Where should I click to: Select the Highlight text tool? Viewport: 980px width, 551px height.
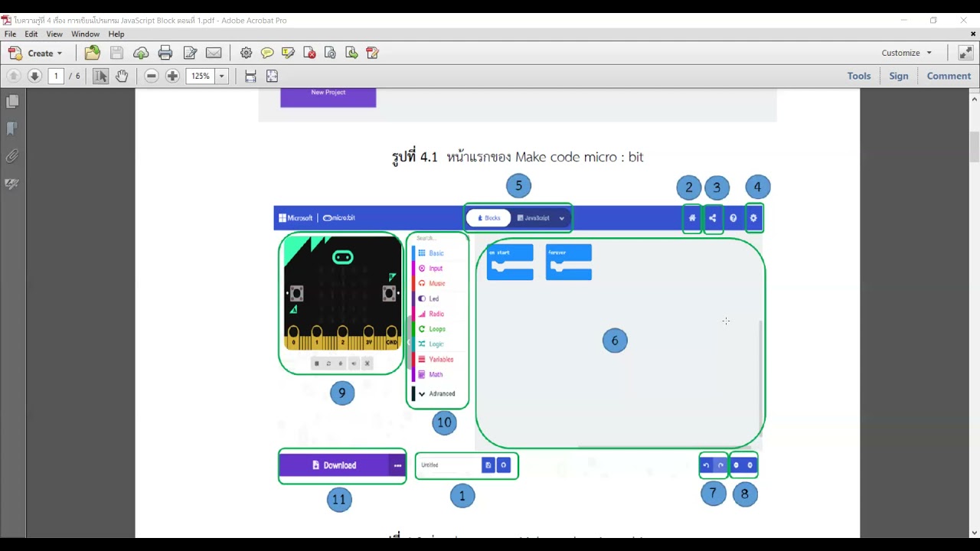pos(288,53)
